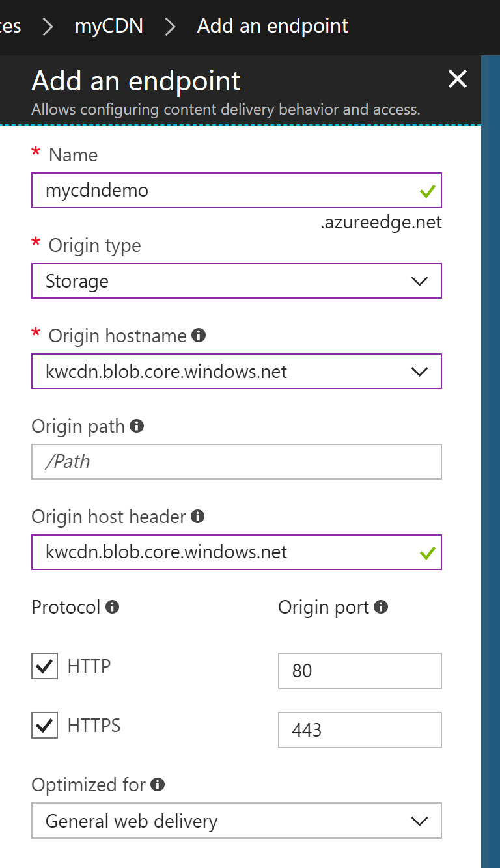Viewport: 500px width, 868px height.
Task: Uncheck the HTTPS protocol checkbox
Action: tap(44, 726)
